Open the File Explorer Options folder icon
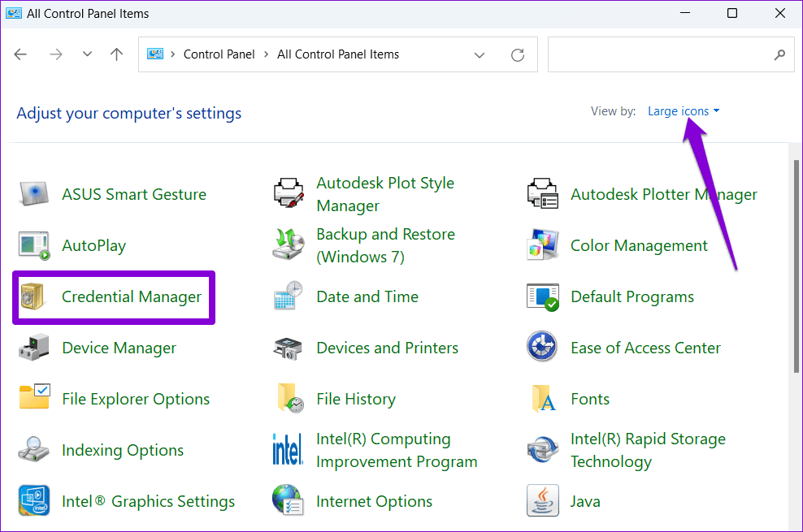 point(34,397)
